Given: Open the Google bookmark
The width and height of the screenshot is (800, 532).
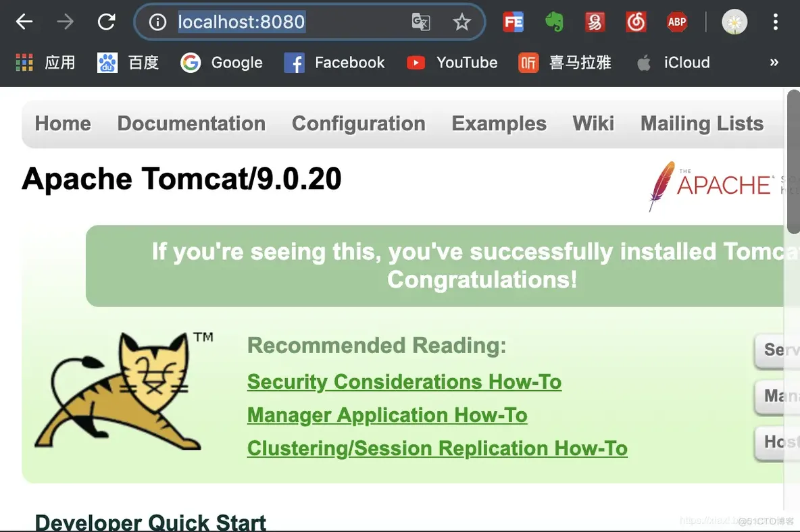Looking at the screenshot, I should point(222,63).
